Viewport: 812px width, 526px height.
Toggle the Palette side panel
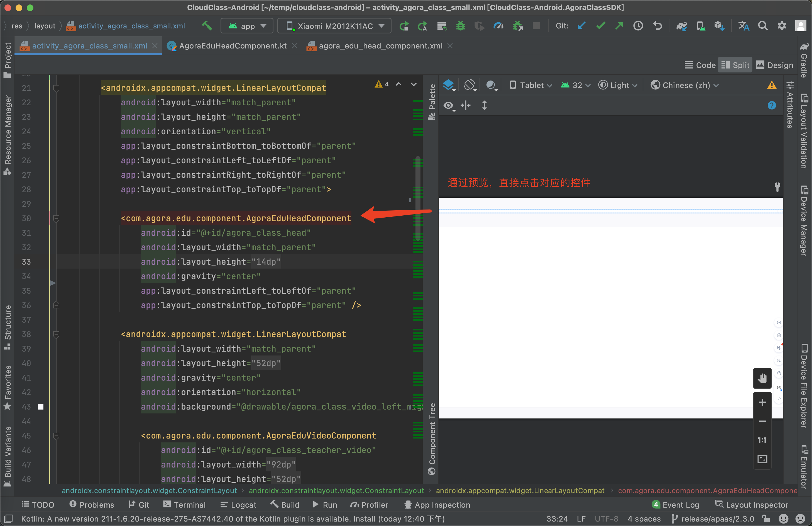[x=432, y=102]
